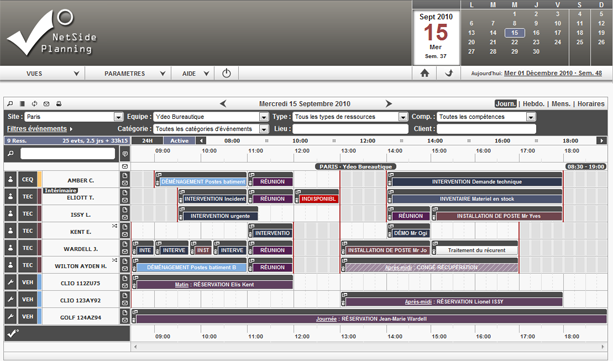Click the dark list icon beside the magnifier

click(22, 104)
